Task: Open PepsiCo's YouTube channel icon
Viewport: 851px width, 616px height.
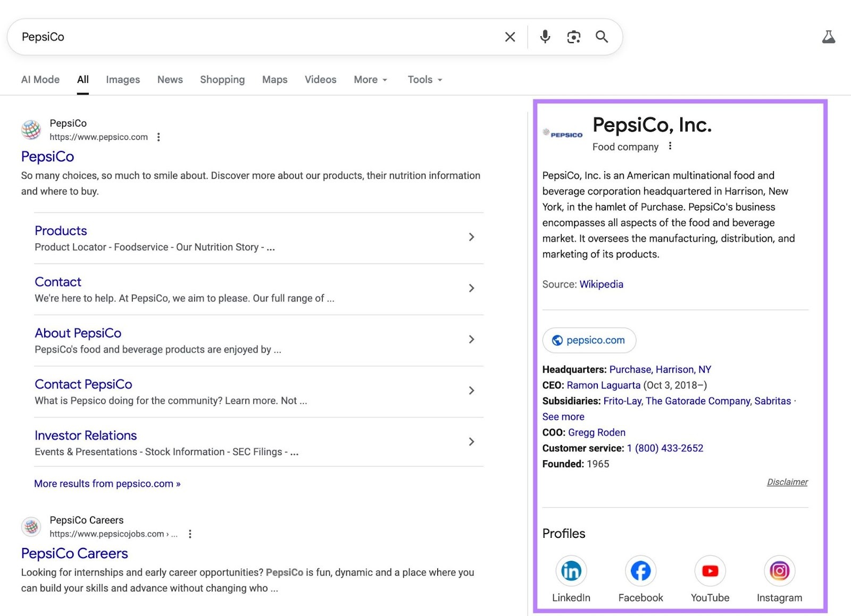Action: [710, 570]
